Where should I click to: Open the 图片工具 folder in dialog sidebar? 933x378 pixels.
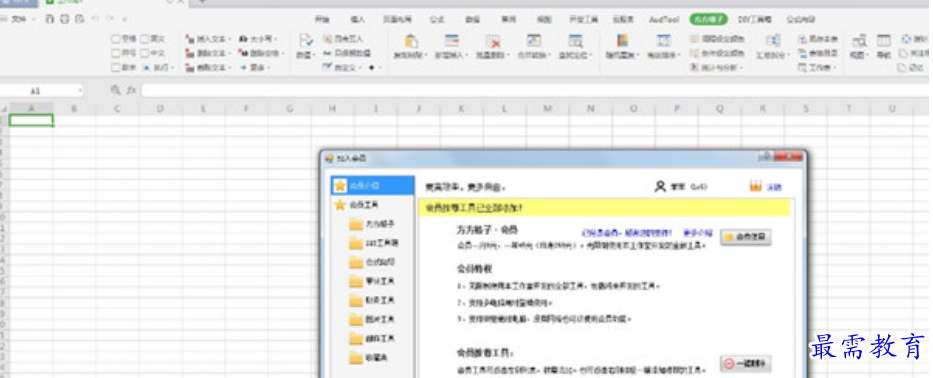pos(372,319)
